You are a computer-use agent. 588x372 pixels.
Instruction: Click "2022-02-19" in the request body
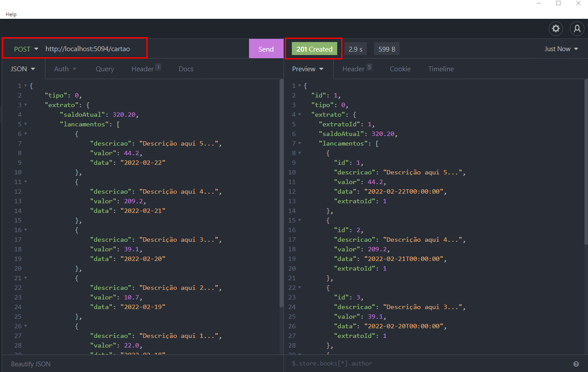click(143, 307)
